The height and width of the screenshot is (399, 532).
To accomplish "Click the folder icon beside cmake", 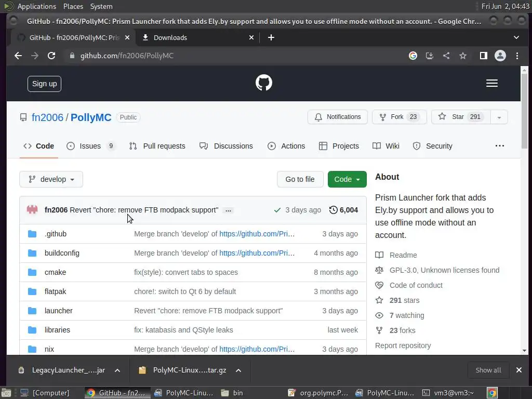I will (x=32, y=272).
